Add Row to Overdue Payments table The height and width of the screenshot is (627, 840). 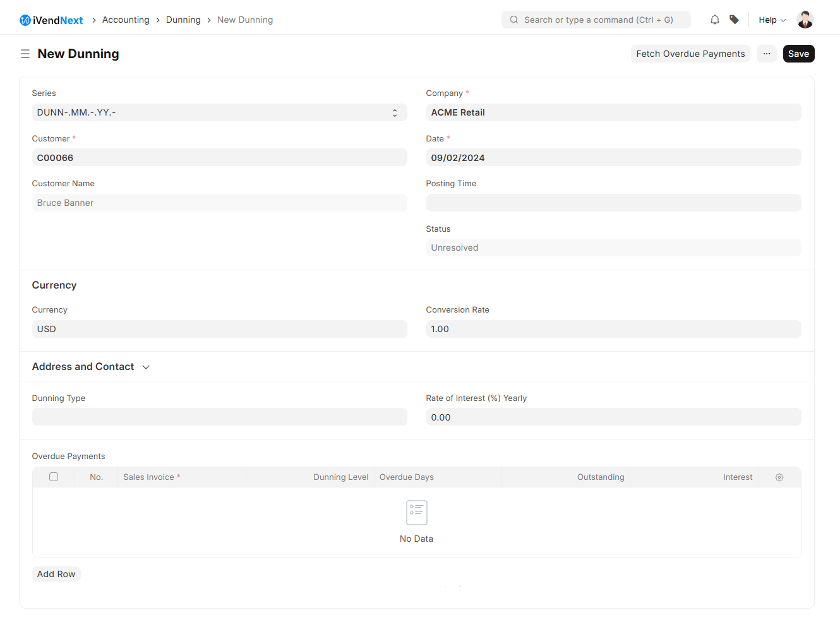coord(56,574)
